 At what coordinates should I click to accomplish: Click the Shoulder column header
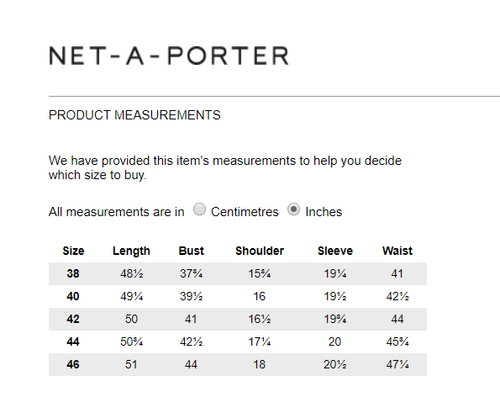(260, 251)
